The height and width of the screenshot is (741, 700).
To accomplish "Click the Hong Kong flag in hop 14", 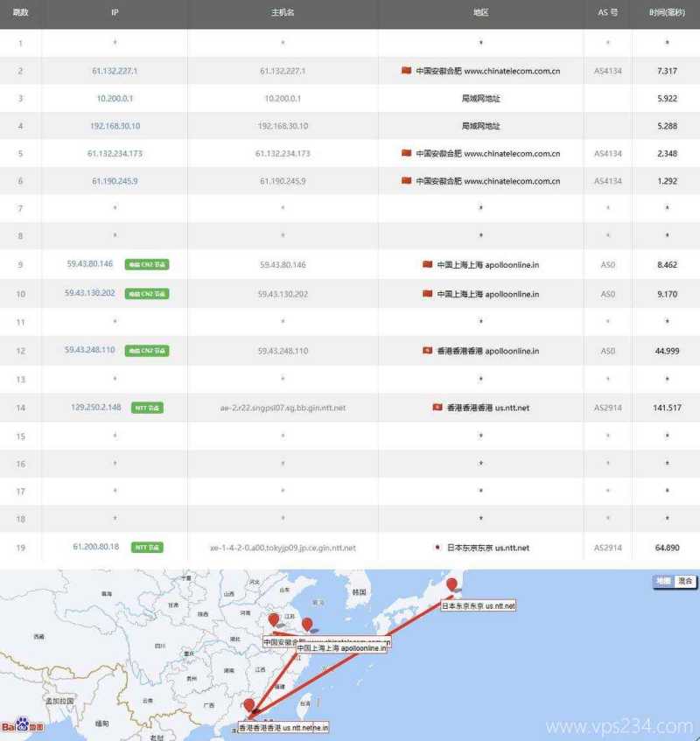I will tap(437, 408).
